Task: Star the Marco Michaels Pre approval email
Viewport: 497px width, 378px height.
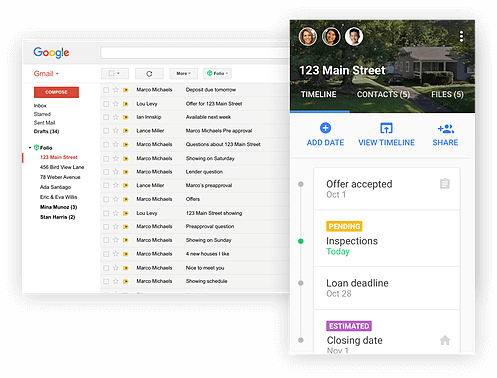Action: (116, 131)
